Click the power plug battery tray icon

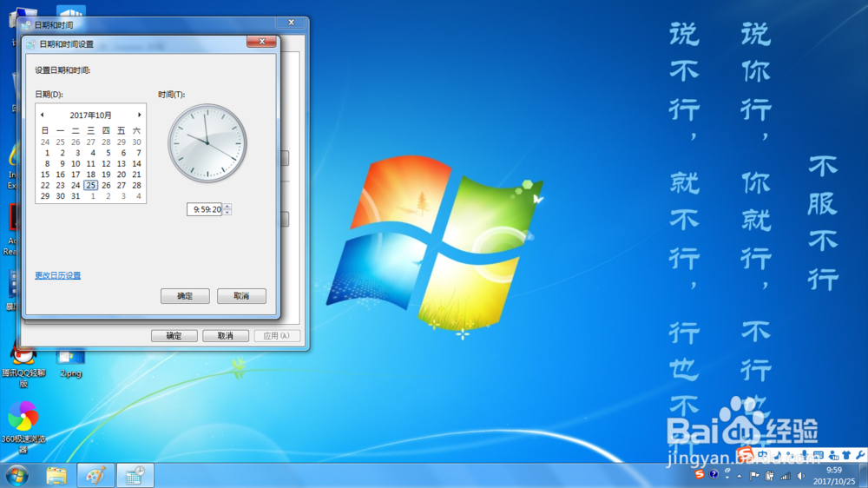[769, 475]
